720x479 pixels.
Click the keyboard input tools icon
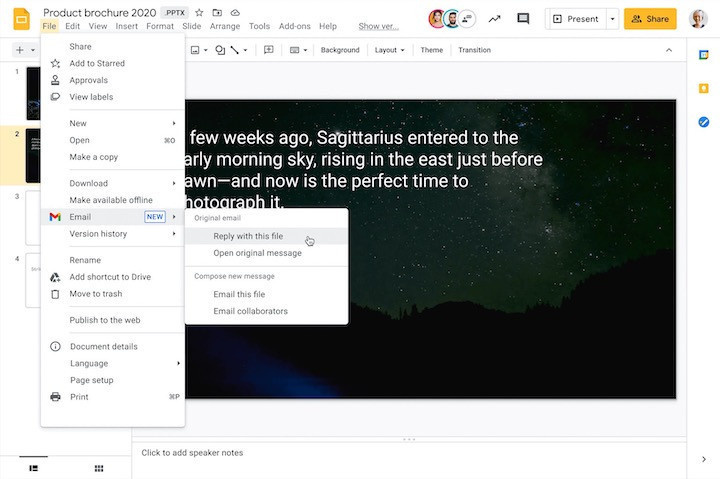point(295,50)
